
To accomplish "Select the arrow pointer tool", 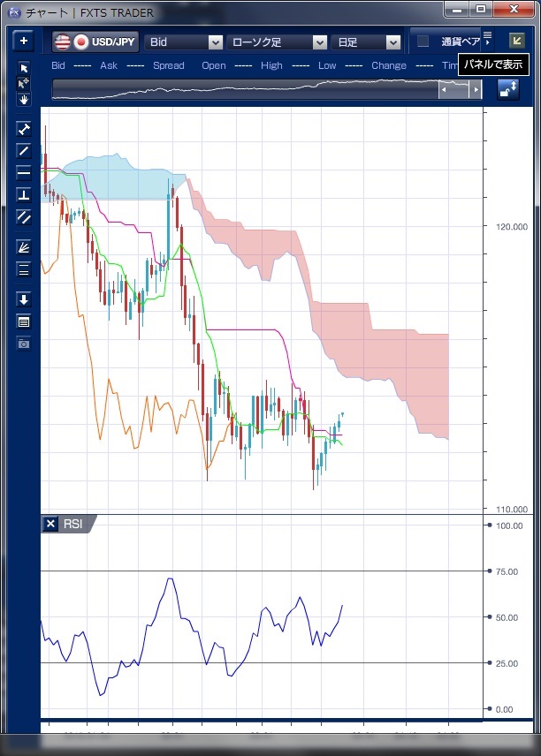I will click(24, 69).
